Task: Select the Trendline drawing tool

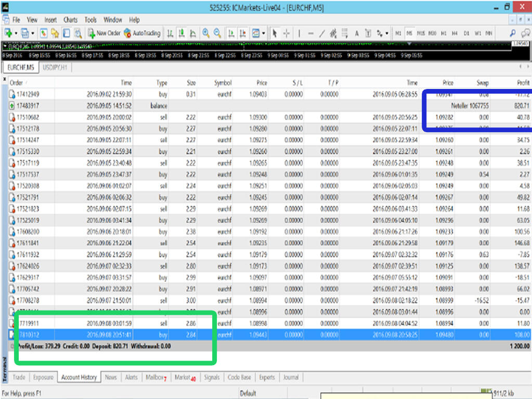Action: tap(321, 33)
